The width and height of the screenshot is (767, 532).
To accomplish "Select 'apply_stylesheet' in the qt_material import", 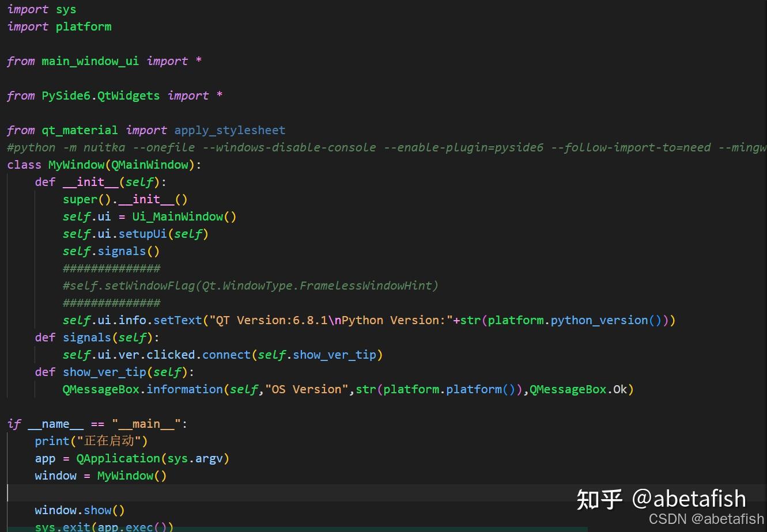I will coord(229,130).
